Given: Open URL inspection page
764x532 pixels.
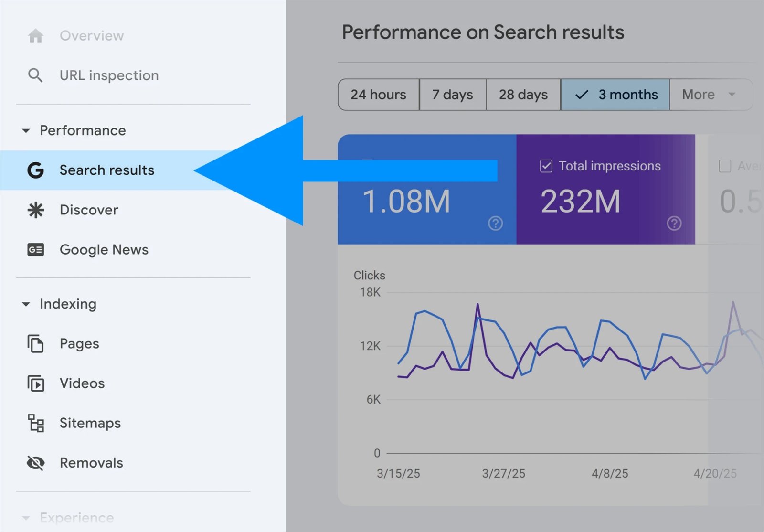Looking at the screenshot, I should tap(109, 75).
